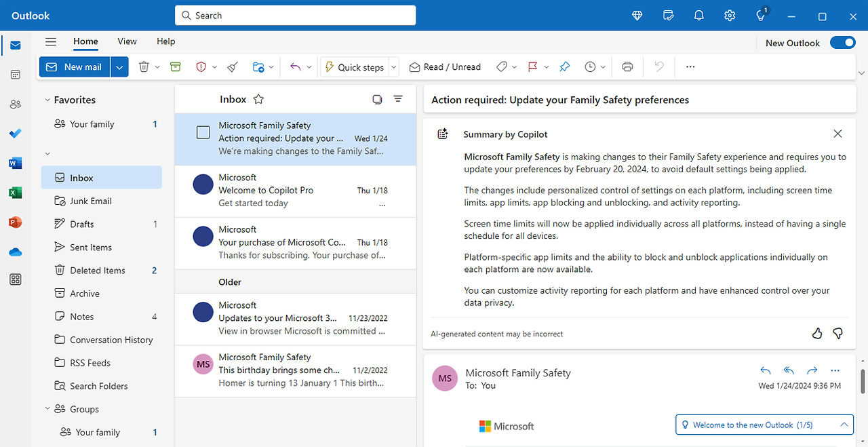Open Reply options dropdown arrow
Screen dimensions: 868x447
(x=309, y=66)
